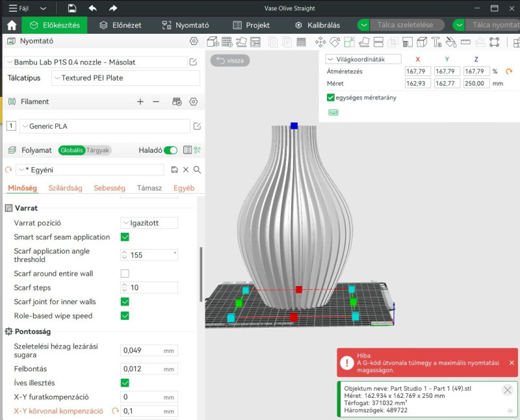
Task: Open the Sebesség settings tab
Action: (x=109, y=188)
